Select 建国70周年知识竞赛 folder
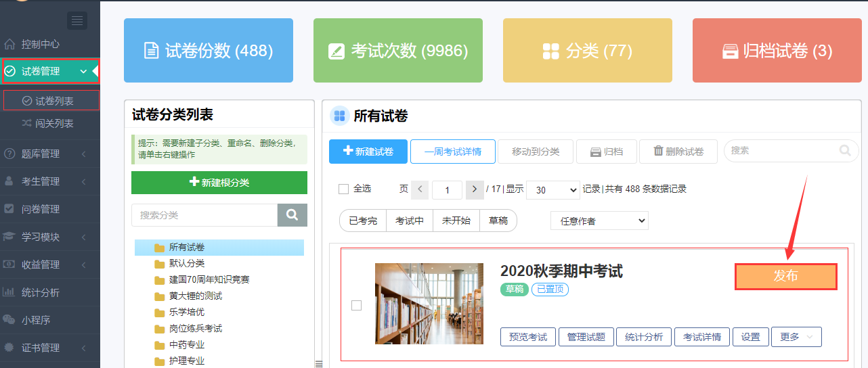 202,279
